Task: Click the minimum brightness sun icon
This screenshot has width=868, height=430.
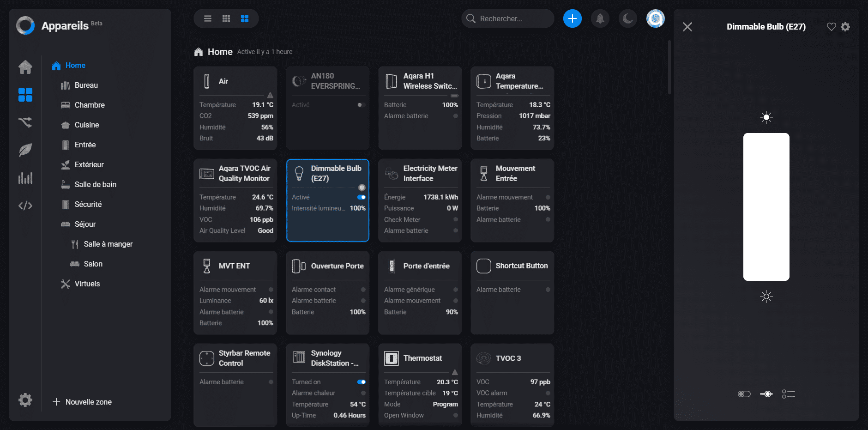Action: pyautogui.click(x=766, y=297)
